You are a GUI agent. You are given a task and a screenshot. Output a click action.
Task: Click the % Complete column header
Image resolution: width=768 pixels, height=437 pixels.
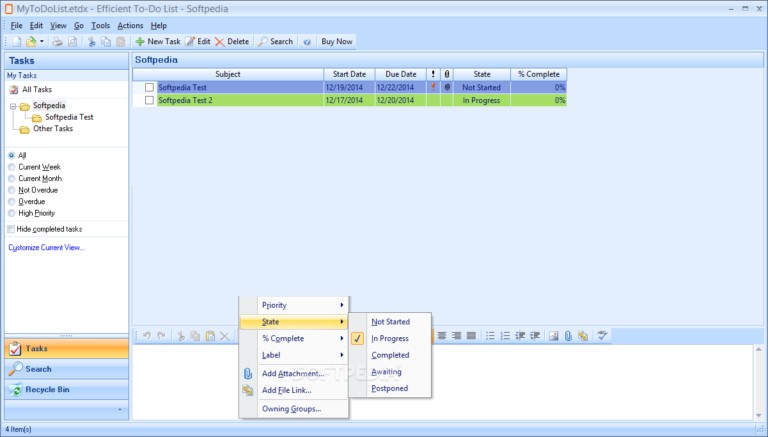pyautogui.click(x=539, y=74)
